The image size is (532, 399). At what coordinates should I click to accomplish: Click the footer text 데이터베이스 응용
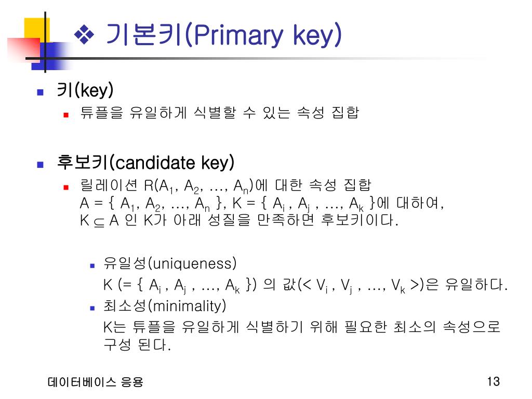(x=96, y=382)
